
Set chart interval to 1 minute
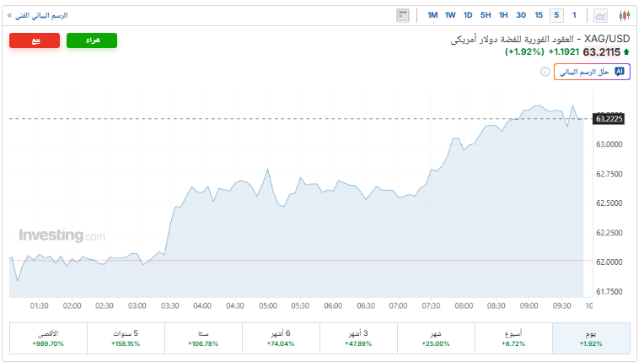574,15
